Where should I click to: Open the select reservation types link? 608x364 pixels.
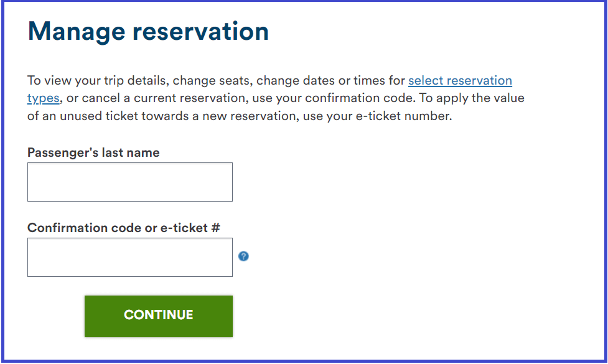pos(460,81)
